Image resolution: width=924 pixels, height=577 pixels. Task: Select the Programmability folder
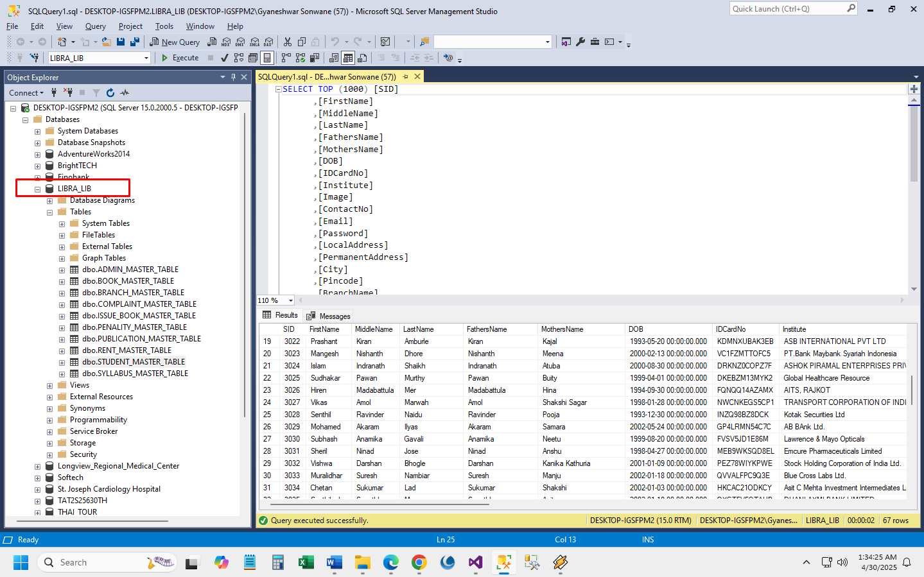98,420
